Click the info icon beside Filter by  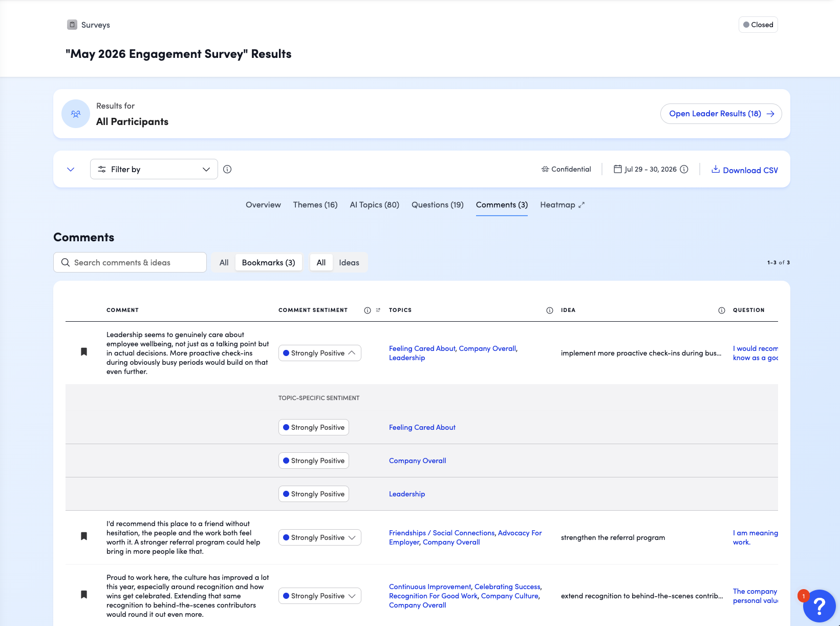(227, 169)
